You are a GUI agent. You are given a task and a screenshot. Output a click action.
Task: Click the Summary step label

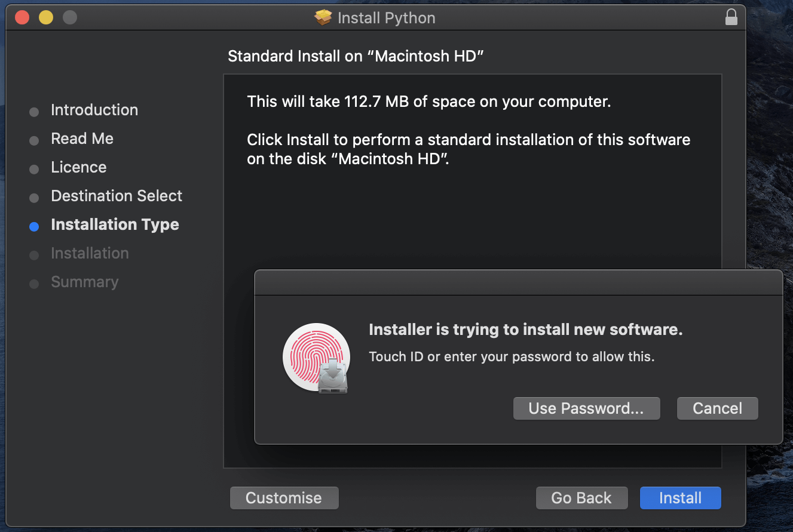(x=84, y=282)
